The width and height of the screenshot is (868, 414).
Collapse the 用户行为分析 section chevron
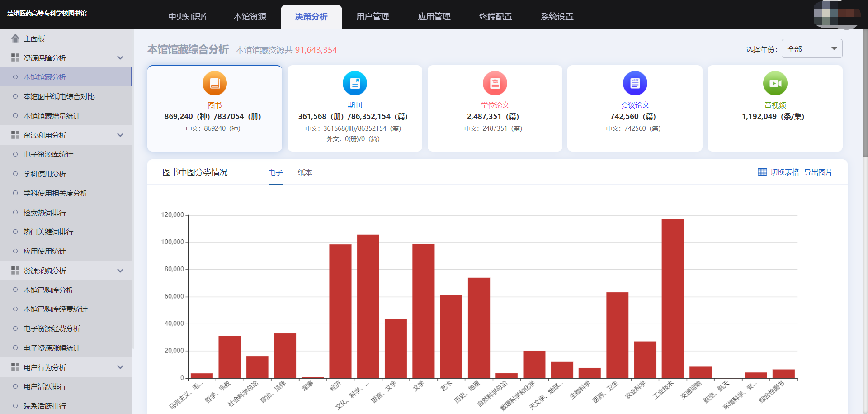pos(120,367)
